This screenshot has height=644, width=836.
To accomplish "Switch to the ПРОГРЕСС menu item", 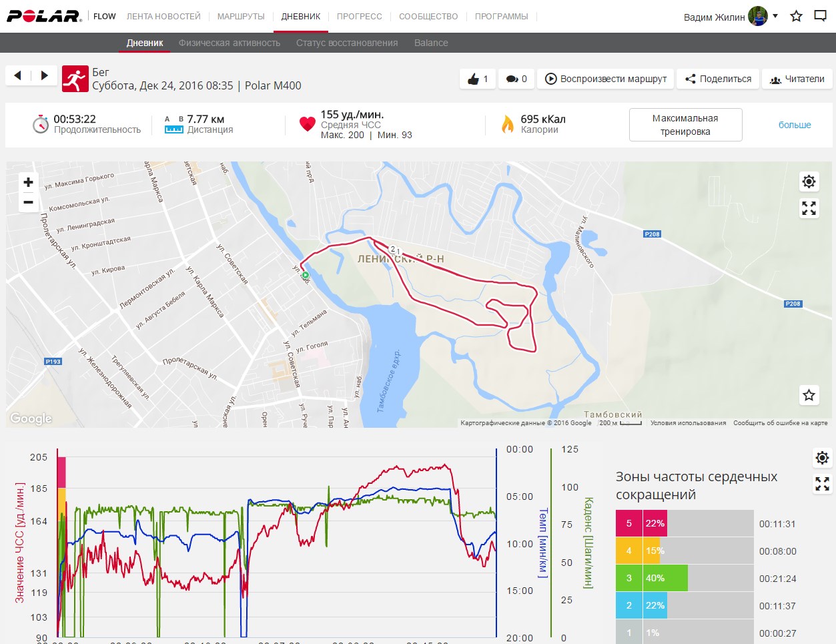I will click(x=359, y=16).
